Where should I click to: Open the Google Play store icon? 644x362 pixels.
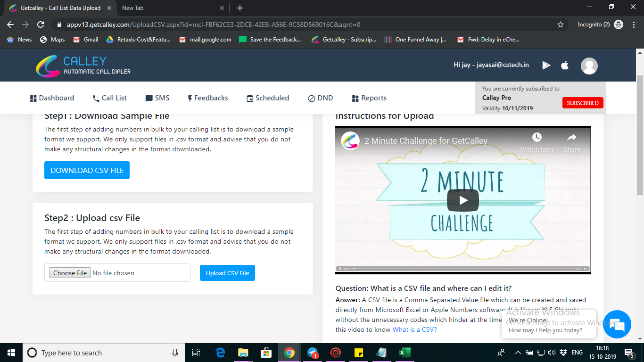point(546,66)
